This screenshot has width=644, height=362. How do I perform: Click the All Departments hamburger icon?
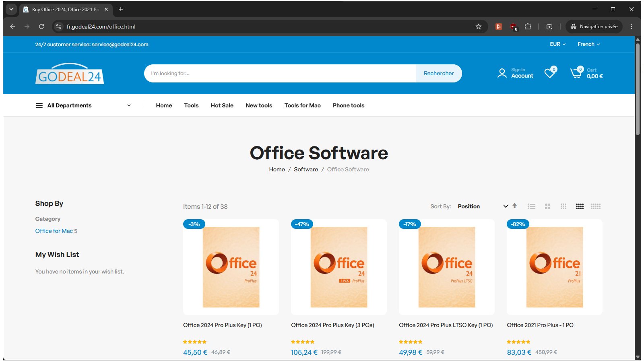39,106
